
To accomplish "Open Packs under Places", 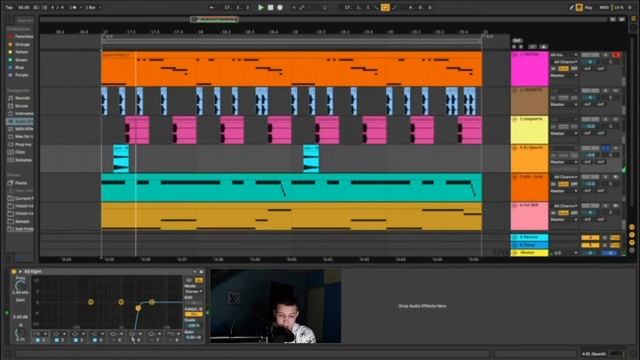I will 20,183.
